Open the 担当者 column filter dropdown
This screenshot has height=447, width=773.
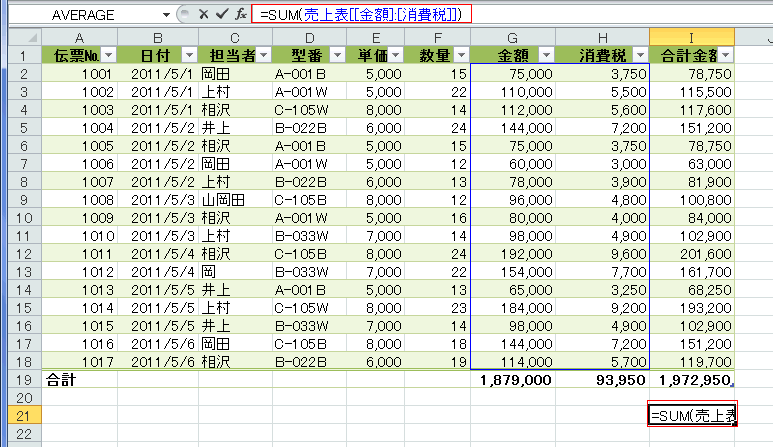(263, 54)
